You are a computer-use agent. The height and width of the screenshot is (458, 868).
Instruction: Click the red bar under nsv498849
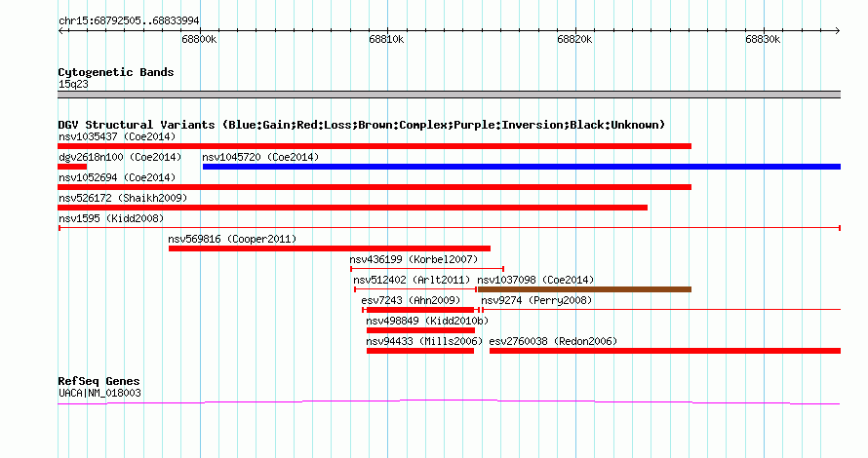pos(420,330)
